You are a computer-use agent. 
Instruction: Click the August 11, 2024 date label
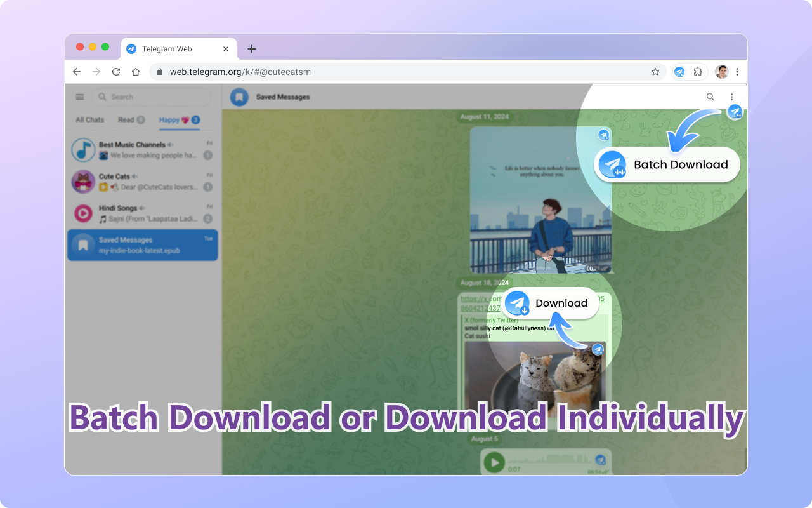pyautogui.click(x=485, y=117)
